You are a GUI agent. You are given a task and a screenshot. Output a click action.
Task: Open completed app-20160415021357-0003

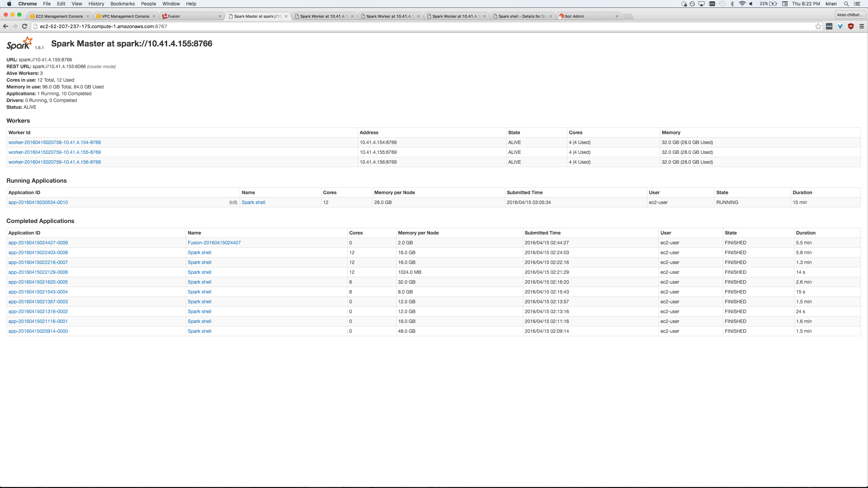click(38, 302)
